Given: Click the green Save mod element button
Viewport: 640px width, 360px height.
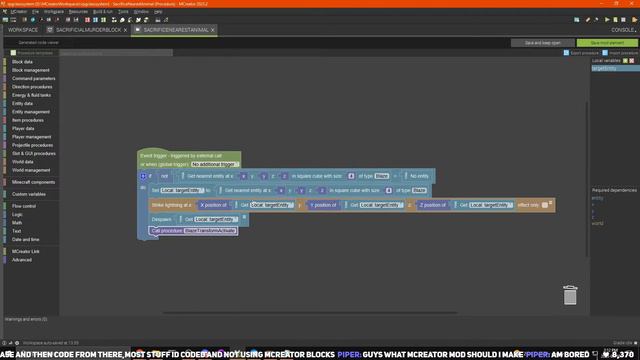Looking at the screenshot, I should pyautogui.click(x=607, y=43).
